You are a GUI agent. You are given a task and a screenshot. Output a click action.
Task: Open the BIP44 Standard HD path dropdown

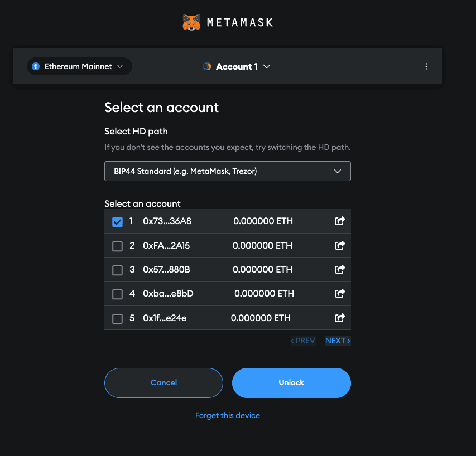coord(228,171)
